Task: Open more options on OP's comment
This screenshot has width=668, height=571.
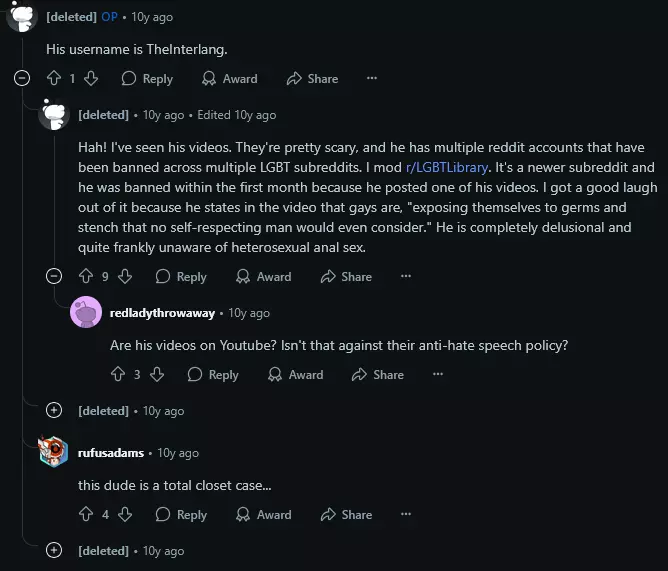Action: pos(372,78)
